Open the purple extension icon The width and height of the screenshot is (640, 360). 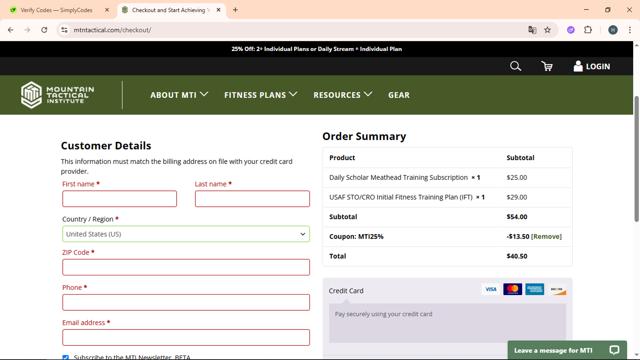[571, 30]
